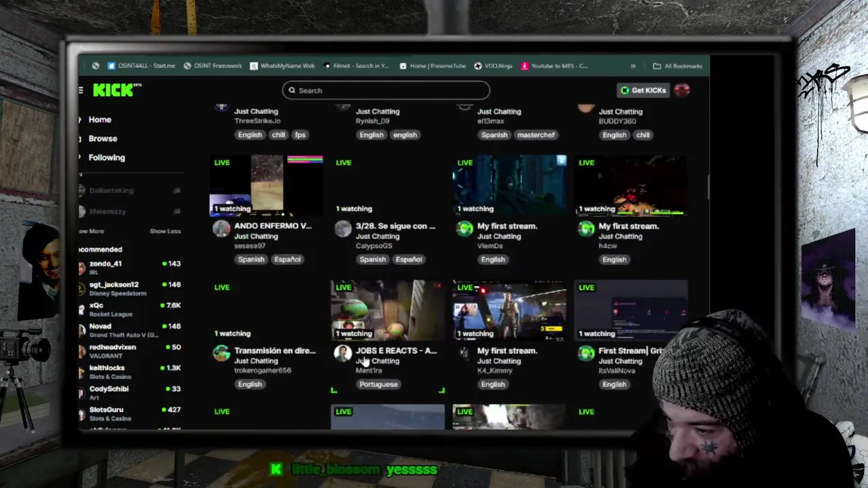Open CodySchibi channel in Recommended

pyautogui.click(x=129, y=392)
